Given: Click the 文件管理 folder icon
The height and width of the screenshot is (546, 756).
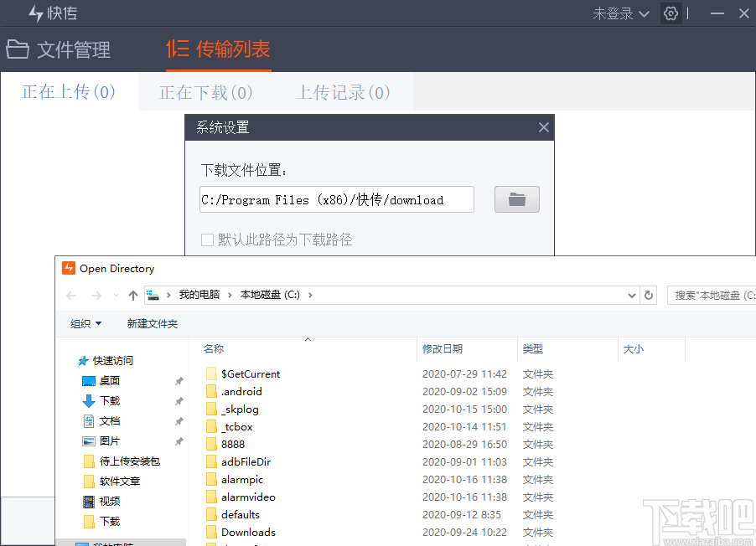Looking at the screenshot, I should [x=18, y=49].
